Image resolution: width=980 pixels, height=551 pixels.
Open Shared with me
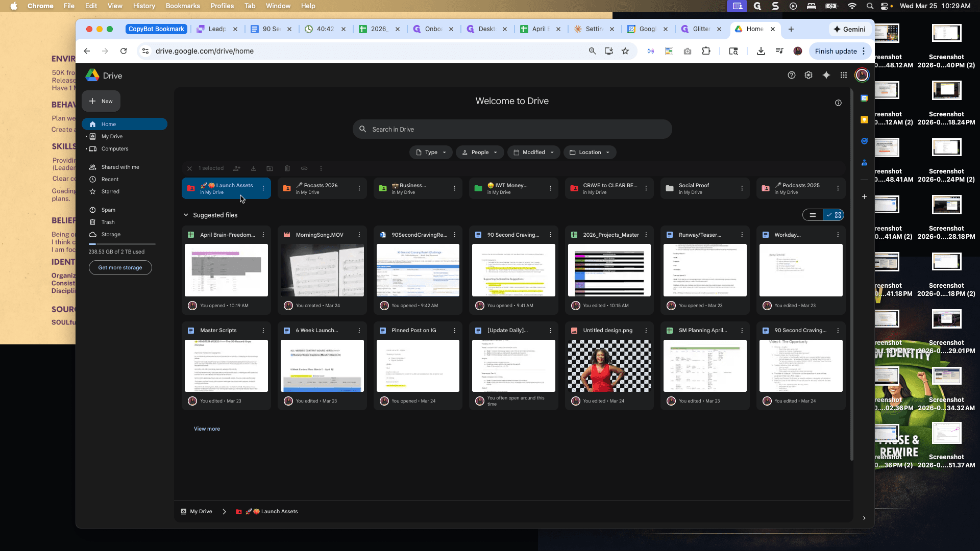click(120, 167)
